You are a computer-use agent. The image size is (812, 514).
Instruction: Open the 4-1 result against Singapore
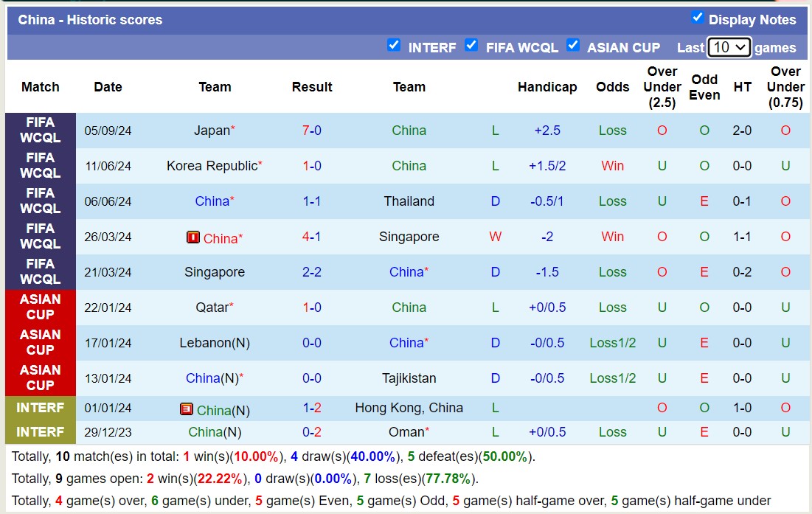(311, 237)
